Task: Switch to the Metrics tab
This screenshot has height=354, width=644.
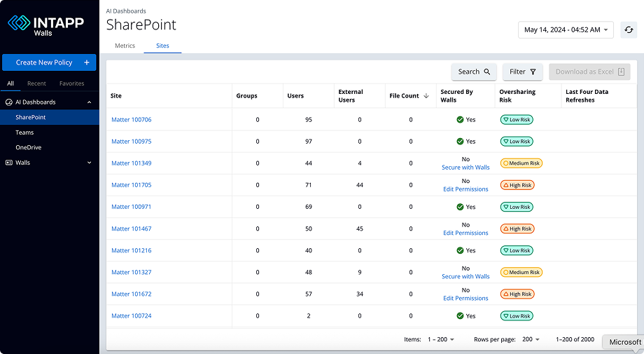Action: (x=125, y=46)
